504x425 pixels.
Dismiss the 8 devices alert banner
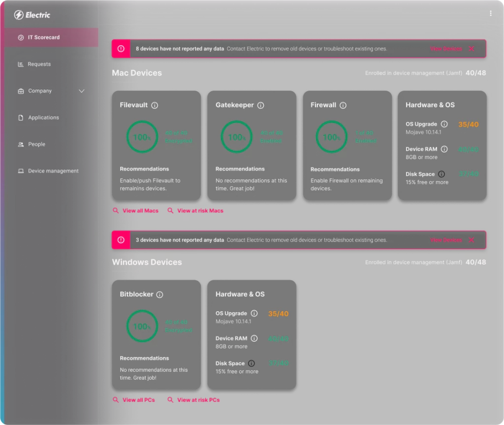pos(471,49)
